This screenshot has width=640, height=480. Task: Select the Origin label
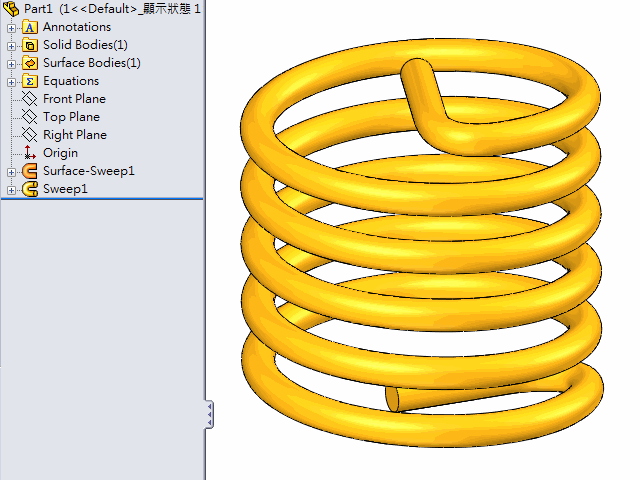coord(60,153)
